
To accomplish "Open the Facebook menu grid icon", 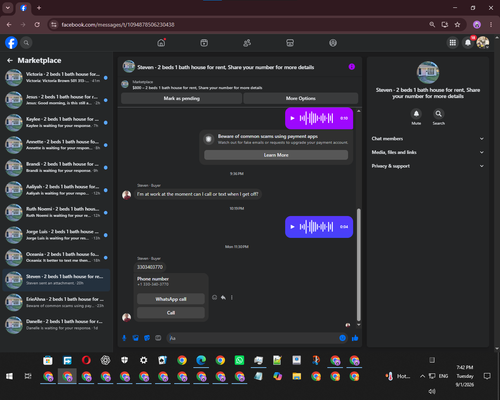I will click(x=453, y=43).
